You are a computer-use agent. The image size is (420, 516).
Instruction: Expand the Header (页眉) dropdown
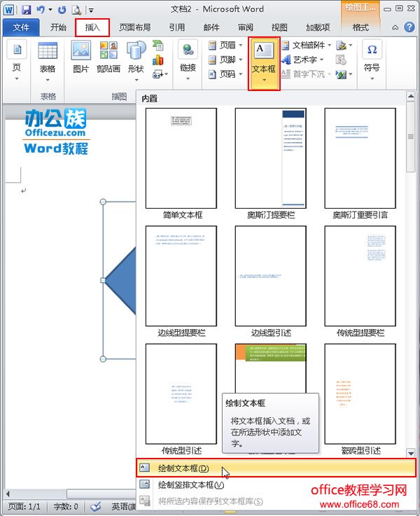tap(225, 45)
